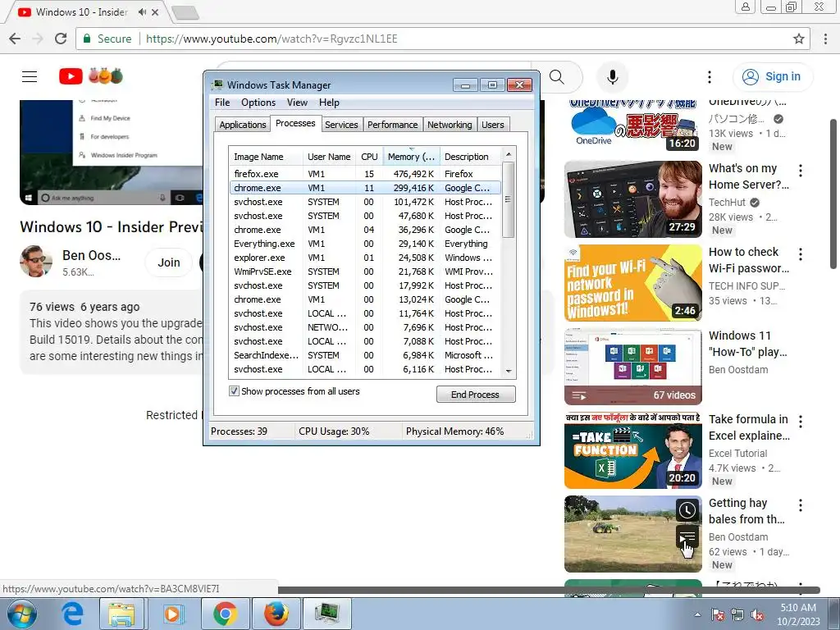The width and height of the screenshot is (840, 630).
Task: Add the hay bales video to queue
Action: coord(687,536)
